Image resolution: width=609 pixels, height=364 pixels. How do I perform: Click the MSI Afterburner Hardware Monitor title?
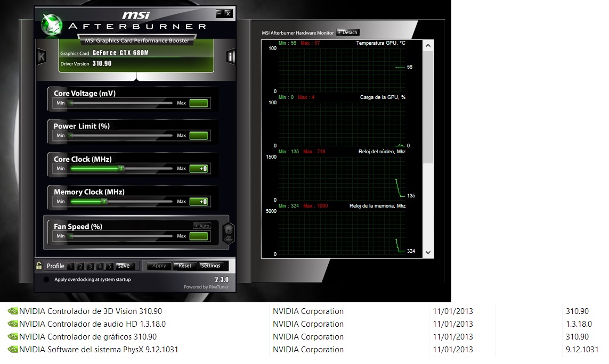pos(297,33)
